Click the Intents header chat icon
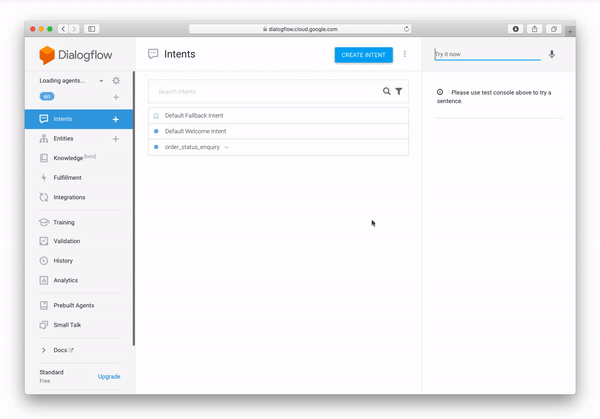This screenshot has width=600, height=419. pos(153,54)
